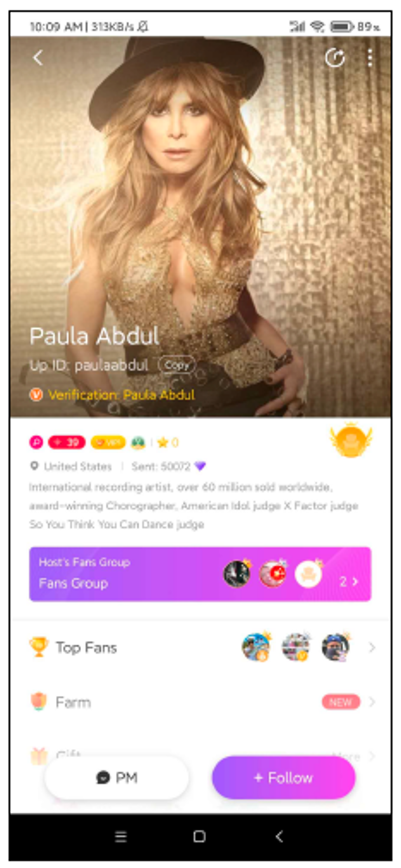This screenshot has width=401, height=868.
Task: Tap the yellow VIP badge
Action: click(x=108, y=442)
